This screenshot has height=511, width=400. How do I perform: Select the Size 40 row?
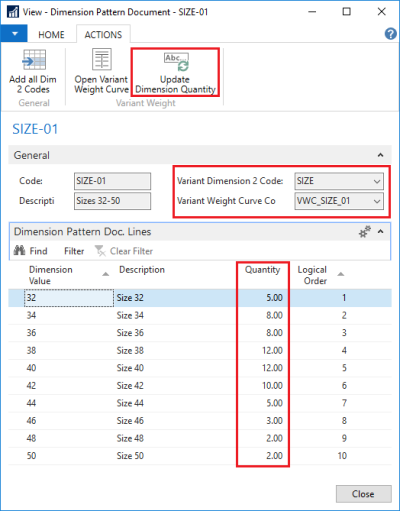(200, 368)
